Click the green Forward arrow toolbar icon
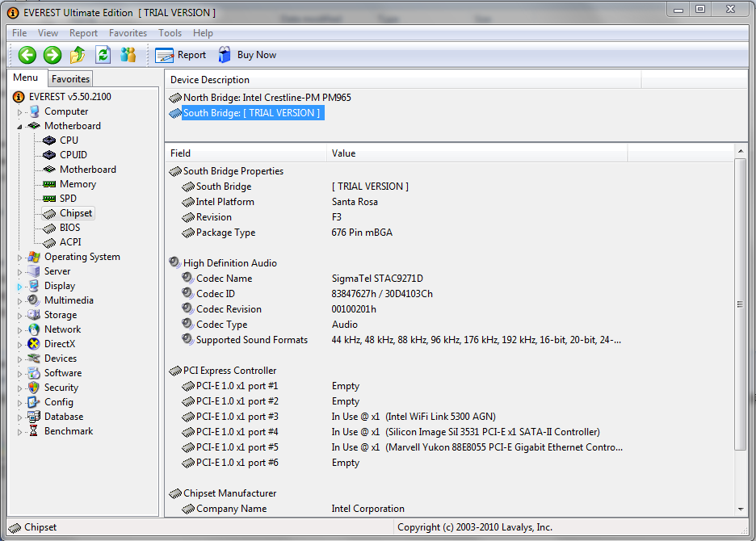Image resolution: width=756 pixels, height=541 pixels. pos(52,55)
